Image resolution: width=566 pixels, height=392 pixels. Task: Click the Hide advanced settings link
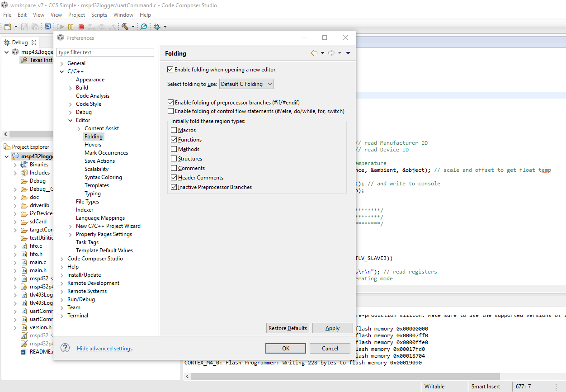coord(104,349)
